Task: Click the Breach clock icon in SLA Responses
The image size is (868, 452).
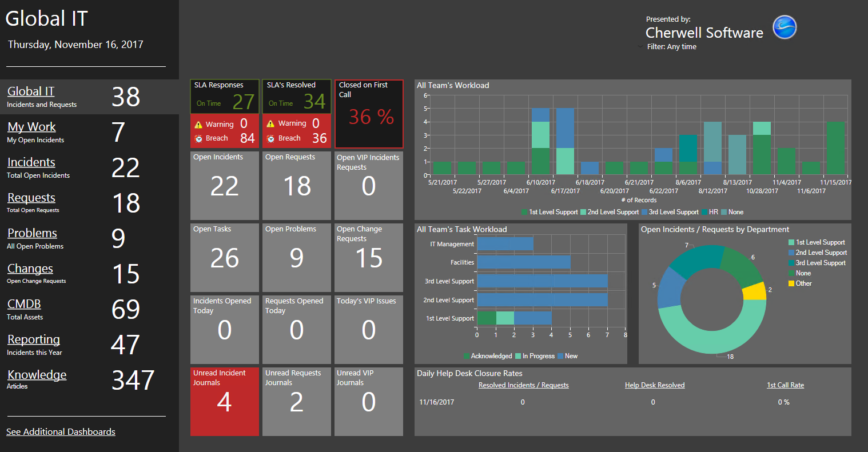Action: [x=198, y=138]
